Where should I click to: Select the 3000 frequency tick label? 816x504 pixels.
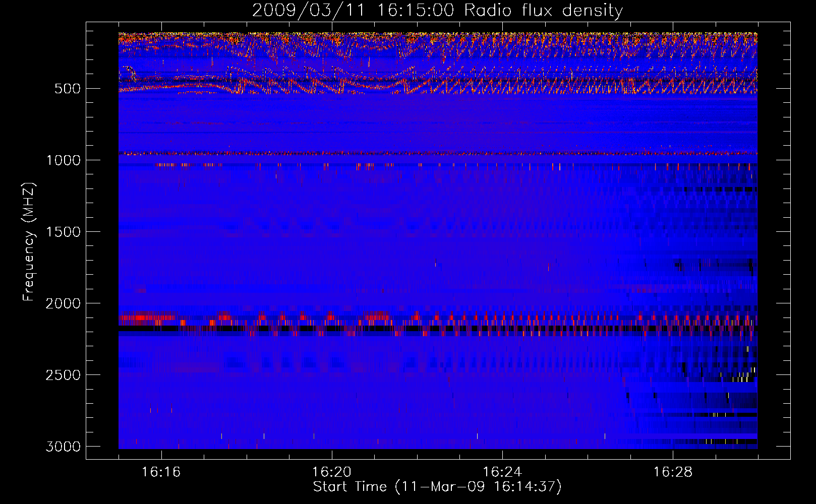63,447
